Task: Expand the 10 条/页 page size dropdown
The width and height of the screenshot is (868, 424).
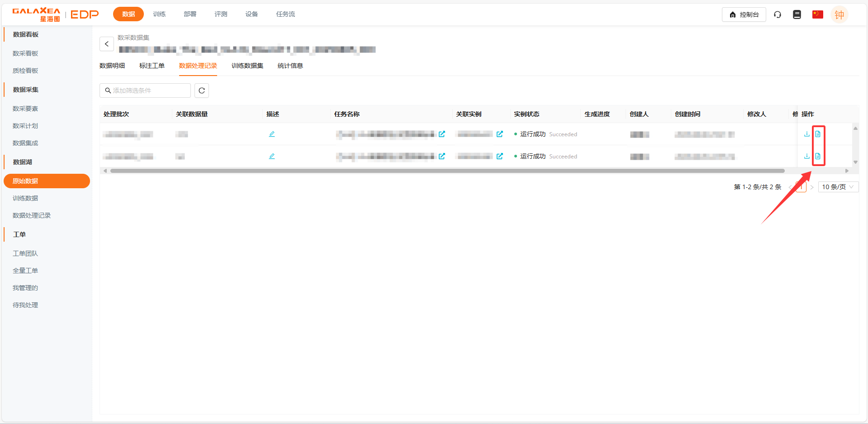Action: point(838,187)
